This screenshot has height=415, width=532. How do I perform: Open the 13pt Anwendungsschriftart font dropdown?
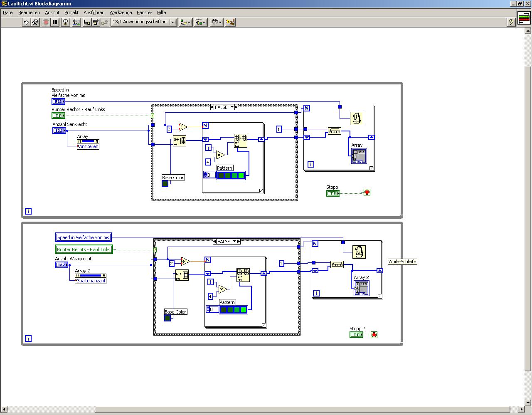[x=144, y=22]
